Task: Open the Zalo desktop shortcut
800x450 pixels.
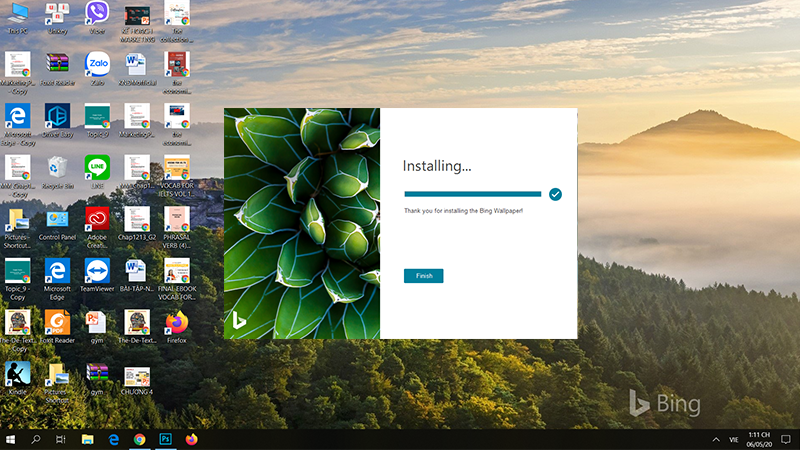Action: (x=97, y=64)
